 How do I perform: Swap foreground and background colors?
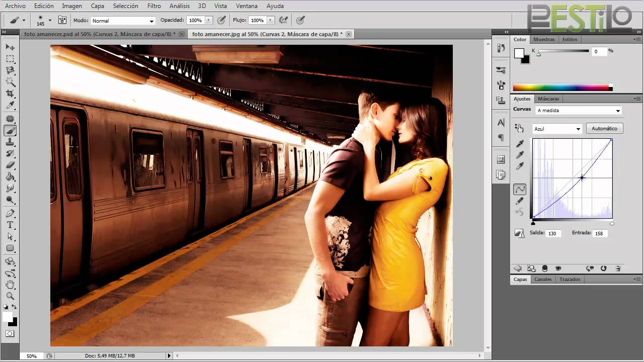pyautogui.click(x=14, y=307)
